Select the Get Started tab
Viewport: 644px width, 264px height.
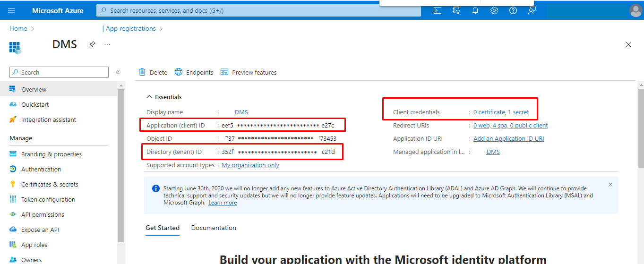(163, 228)
